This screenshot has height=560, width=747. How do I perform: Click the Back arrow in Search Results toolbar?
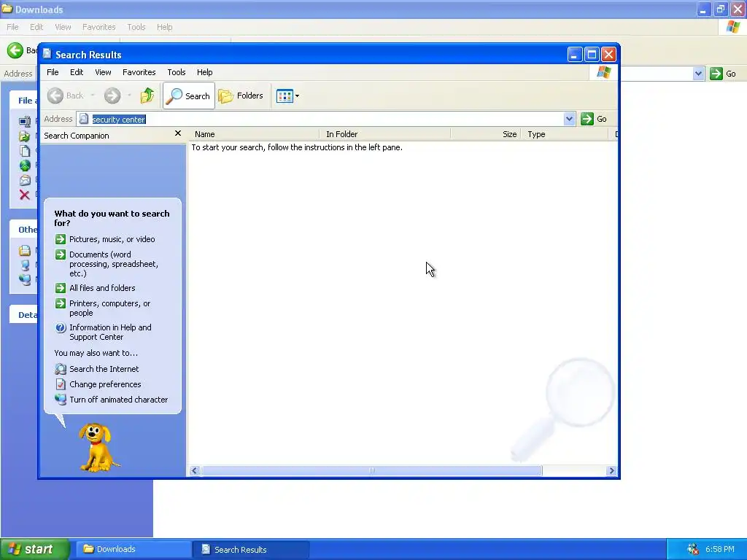[55, 96]
